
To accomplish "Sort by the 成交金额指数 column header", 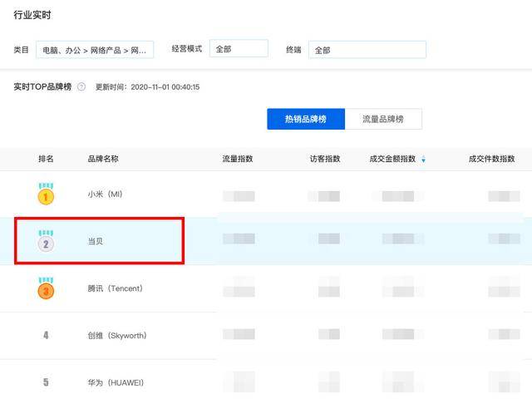I will coord(392,159).
